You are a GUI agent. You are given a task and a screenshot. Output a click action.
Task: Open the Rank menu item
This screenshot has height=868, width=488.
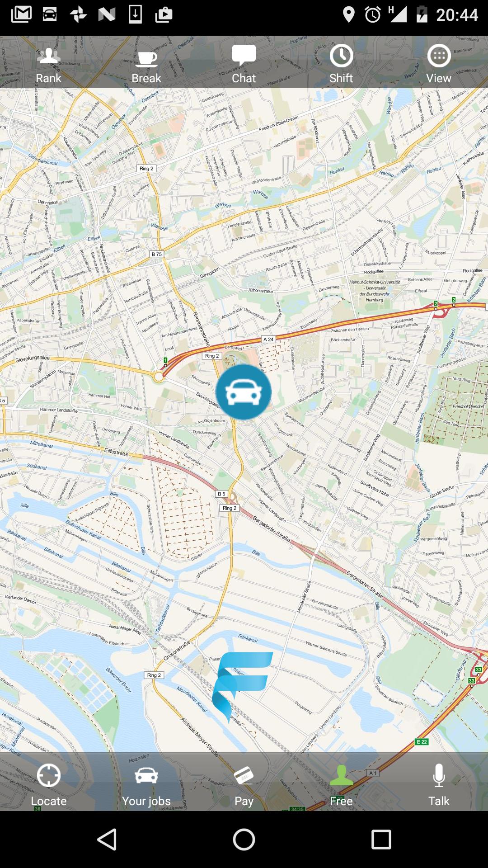click(49, 64)
